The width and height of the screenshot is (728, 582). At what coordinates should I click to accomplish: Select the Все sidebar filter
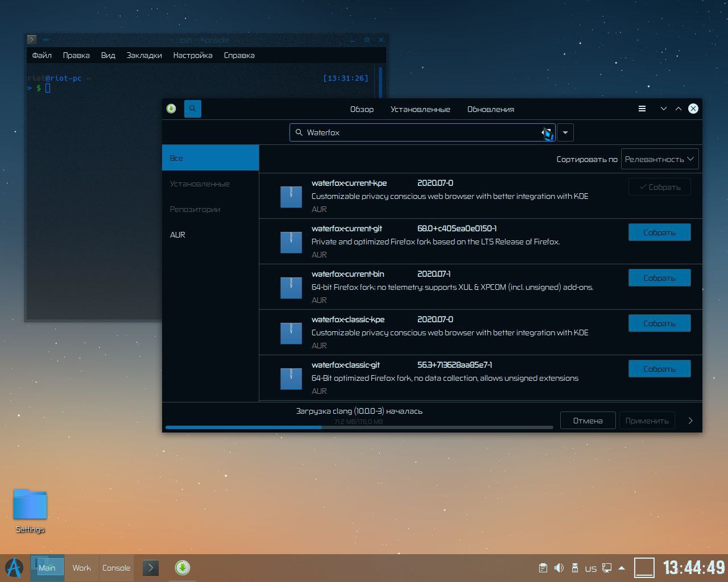point(210,158)
